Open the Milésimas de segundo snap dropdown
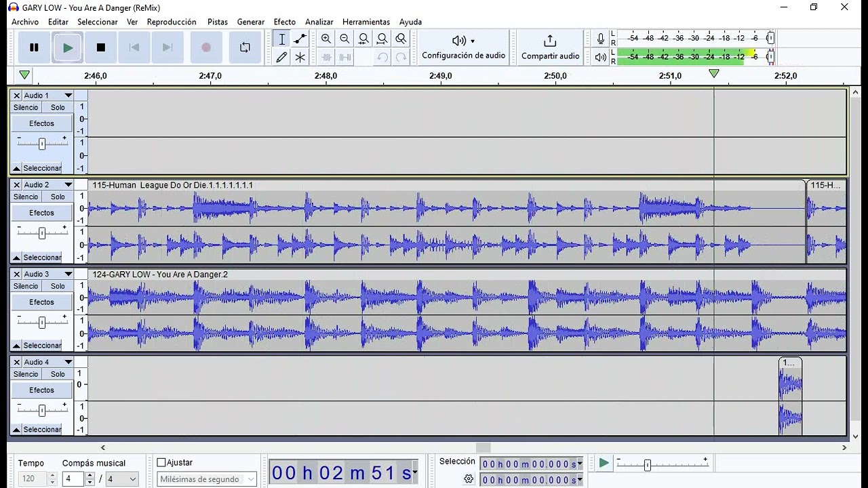This screenshot has height=488, width=868. (x=207, y=479)
